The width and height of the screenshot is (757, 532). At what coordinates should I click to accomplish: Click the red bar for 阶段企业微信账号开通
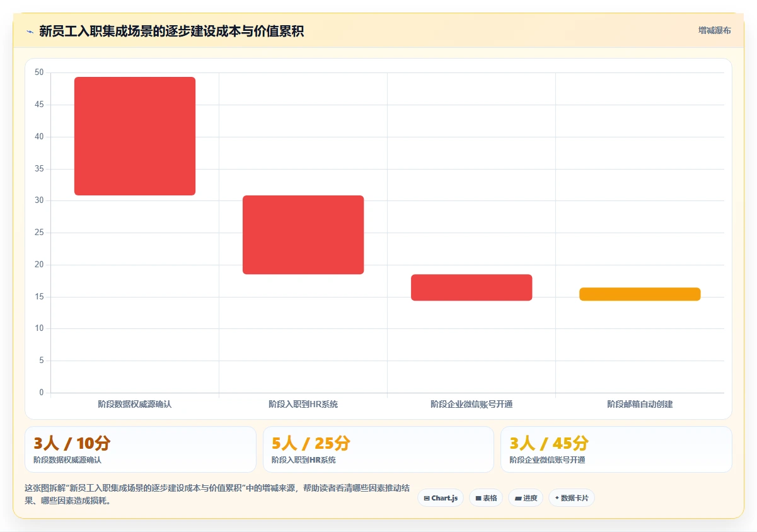tap(471, 287)
